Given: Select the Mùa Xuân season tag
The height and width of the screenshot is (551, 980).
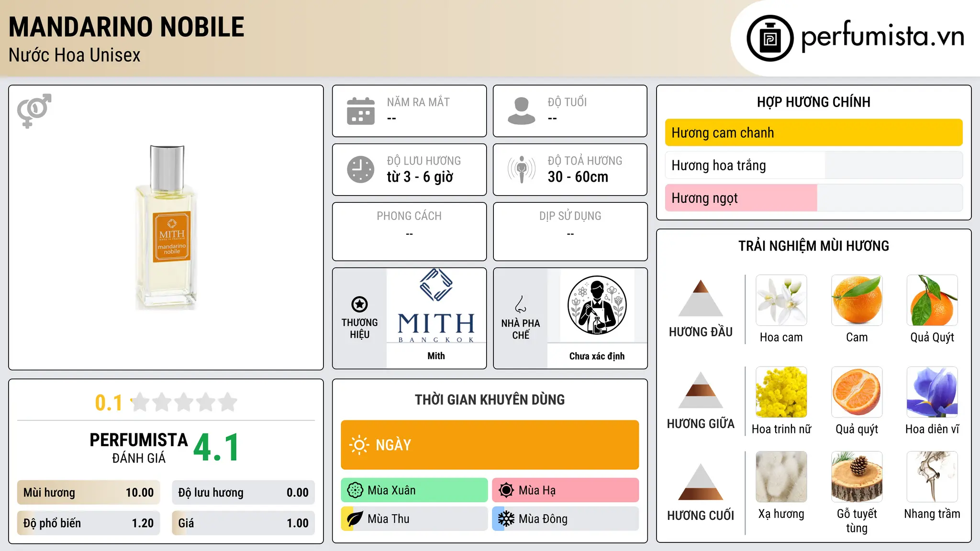Looking at the screenshot, I should (414, 490).
